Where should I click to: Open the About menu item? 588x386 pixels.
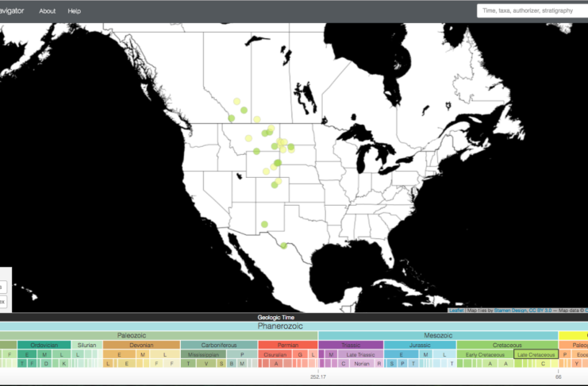[x=48, y=11]
